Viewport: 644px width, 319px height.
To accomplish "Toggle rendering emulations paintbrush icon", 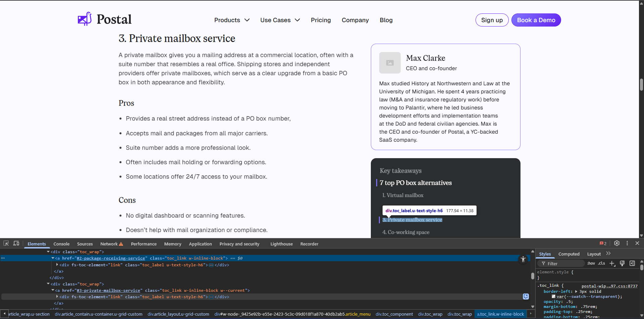I will coord(622,264).
